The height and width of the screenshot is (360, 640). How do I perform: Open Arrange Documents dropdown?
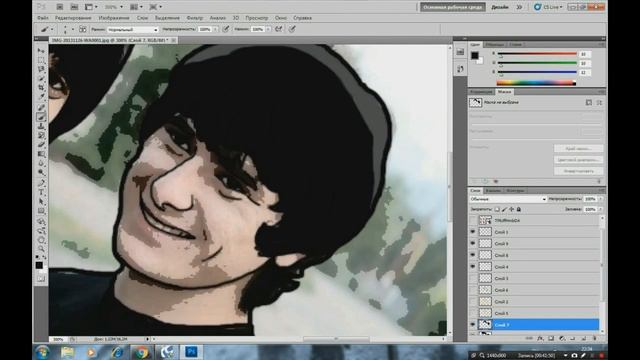136,7
